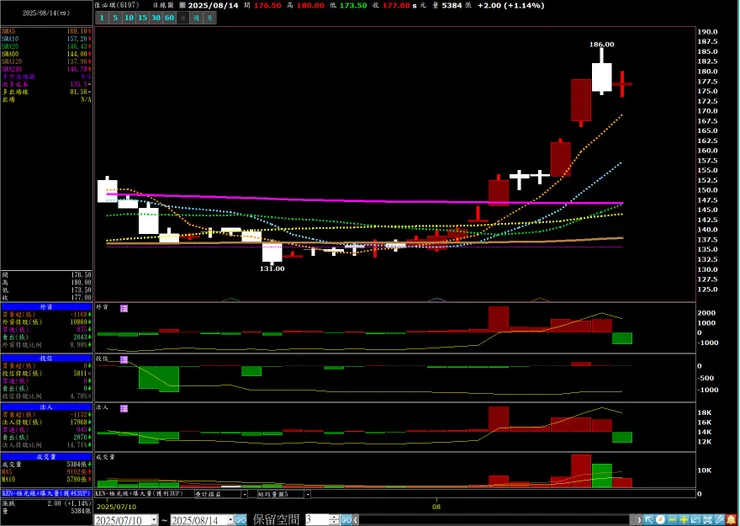Click the +2.00 (+1.14%) change text in header
The height and width of the screenshot is (526, 740).
[511, 5]
